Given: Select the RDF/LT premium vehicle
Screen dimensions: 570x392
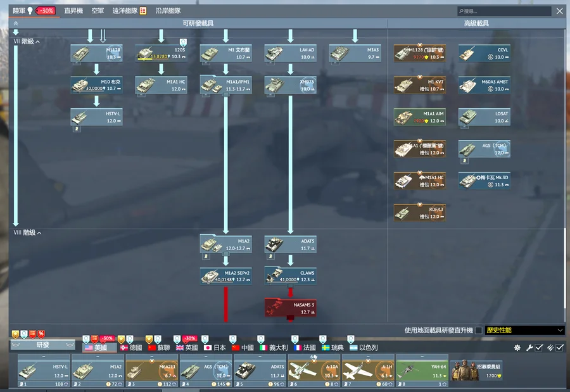Looking at the screenshot, I should click(419, 213).
